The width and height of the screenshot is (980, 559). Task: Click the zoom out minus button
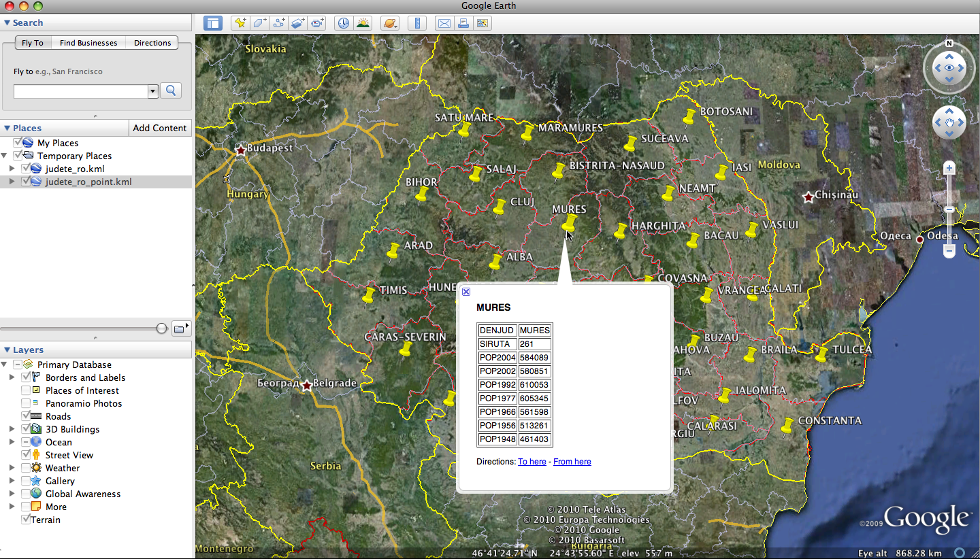[x=949, y=251]
